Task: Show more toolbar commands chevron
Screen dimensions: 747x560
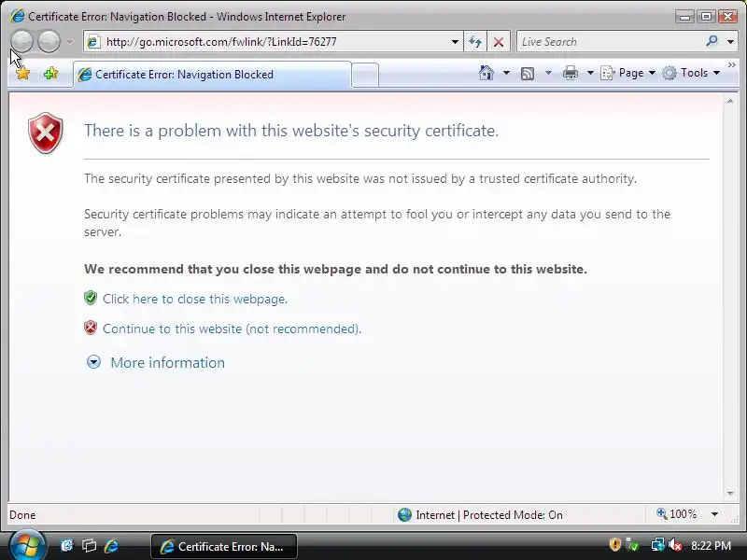Action: [732, 65]
